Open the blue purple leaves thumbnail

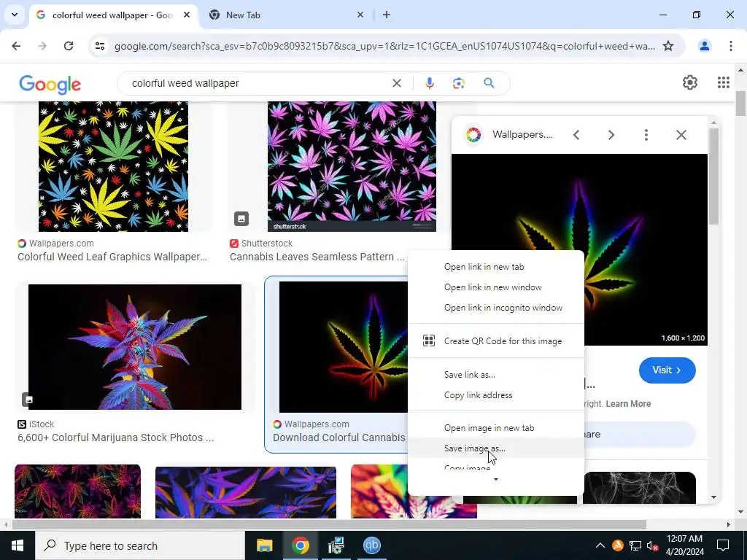[246, 492]
